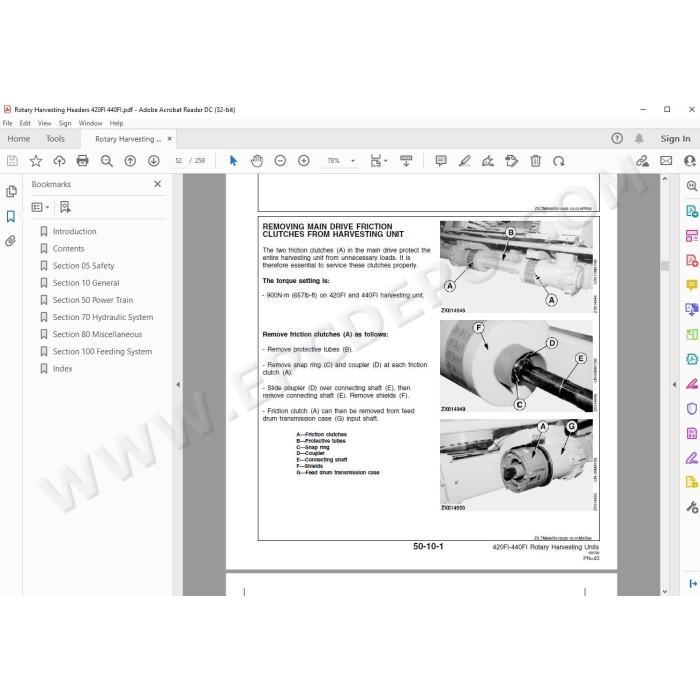
Task: Go to previous page arrow
Action: 130,161
